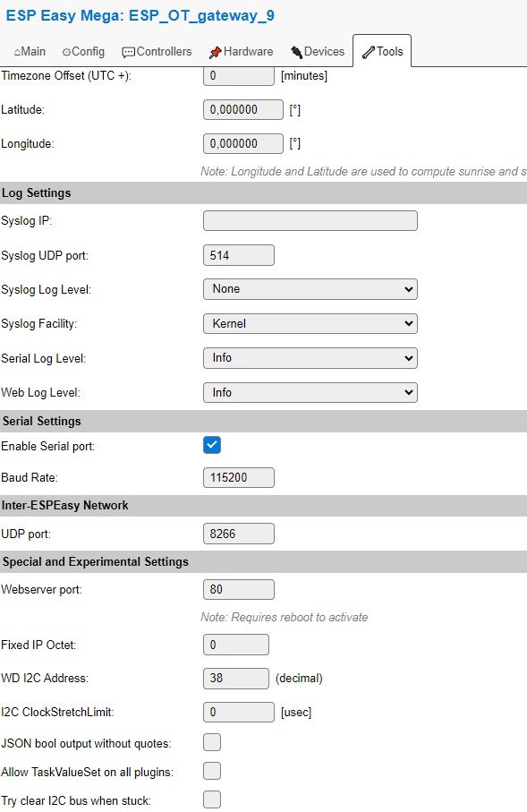Go to the Hardware tab
Screen dimensions: 527x812
tap(242, 51)
